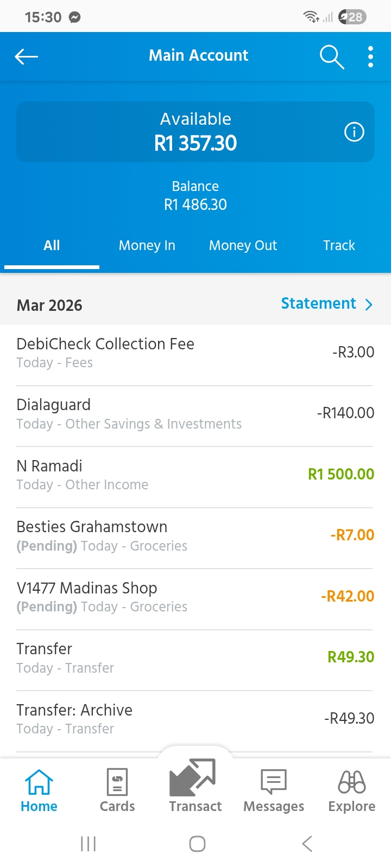This screenshot has width=391, height=868.
Task: Open the three-dot overflow menu
Action: click(370, 56)
